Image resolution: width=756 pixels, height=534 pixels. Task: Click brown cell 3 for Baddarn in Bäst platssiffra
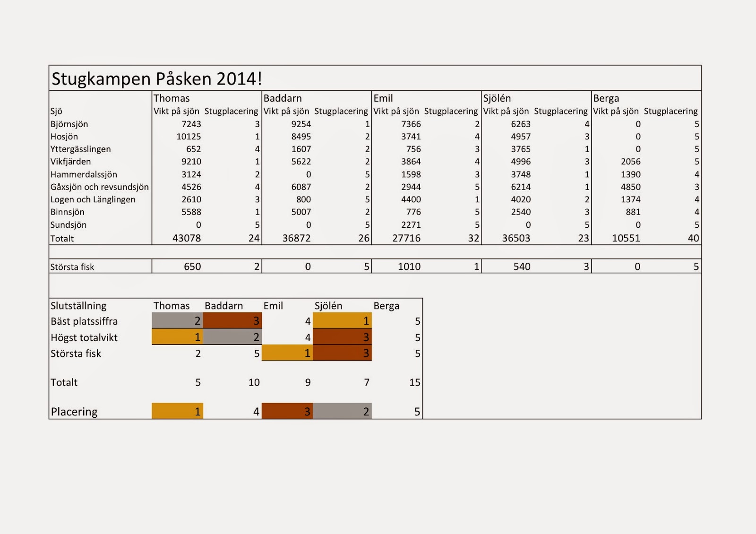232,320
